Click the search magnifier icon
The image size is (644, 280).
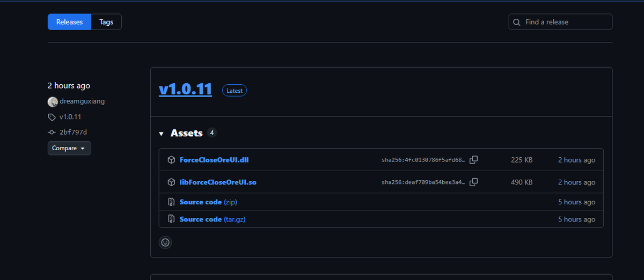pyautogui.click(x=517, y=23)
